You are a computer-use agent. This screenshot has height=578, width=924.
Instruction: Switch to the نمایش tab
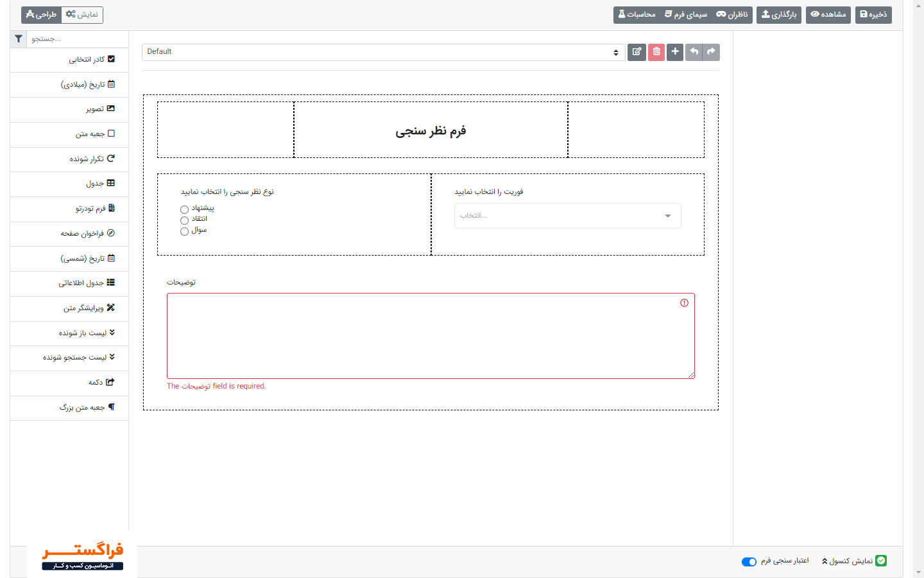[x=82, y=15]
